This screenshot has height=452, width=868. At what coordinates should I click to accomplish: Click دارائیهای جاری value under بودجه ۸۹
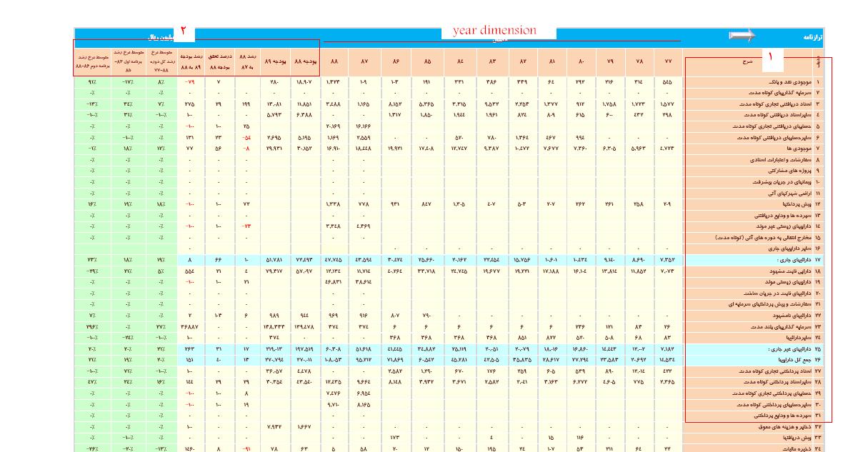(x=276, y=260)
